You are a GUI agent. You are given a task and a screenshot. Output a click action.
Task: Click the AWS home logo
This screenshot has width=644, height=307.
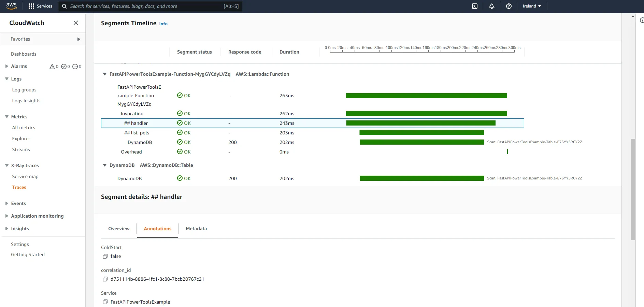(11, 6)
